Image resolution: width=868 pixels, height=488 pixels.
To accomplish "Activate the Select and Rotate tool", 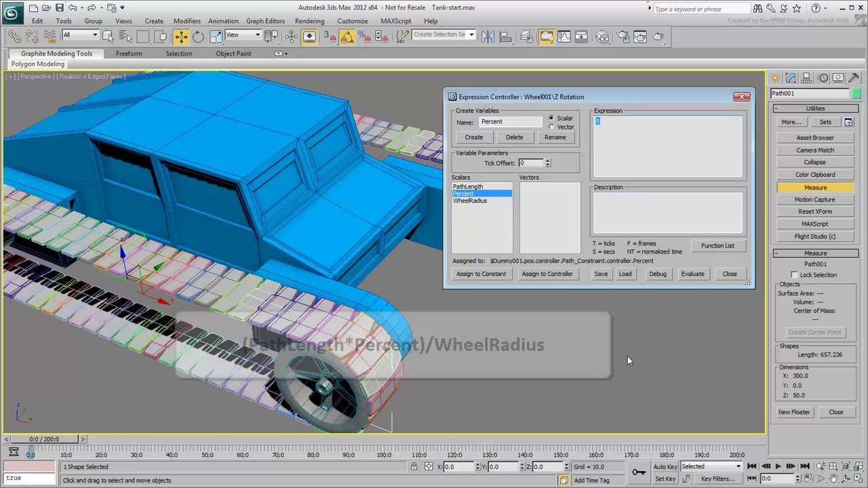I will pyautogui.click(x=198, y=36).
